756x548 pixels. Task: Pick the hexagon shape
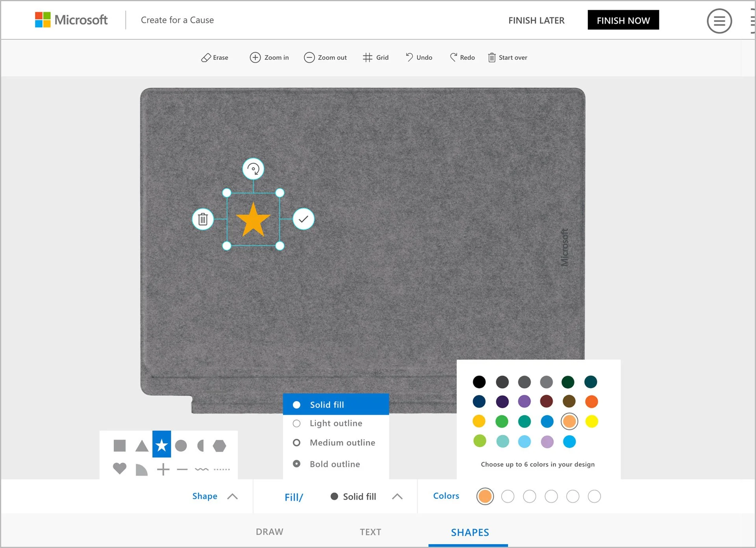click(x=219, y=446)
